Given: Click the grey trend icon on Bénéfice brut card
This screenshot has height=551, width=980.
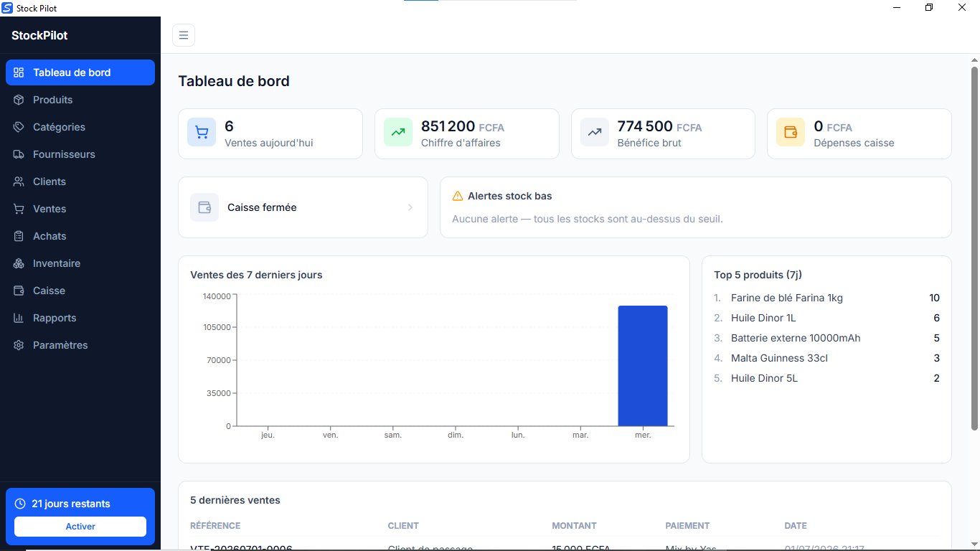Looking at the screenshot, I should pos(595,132).
